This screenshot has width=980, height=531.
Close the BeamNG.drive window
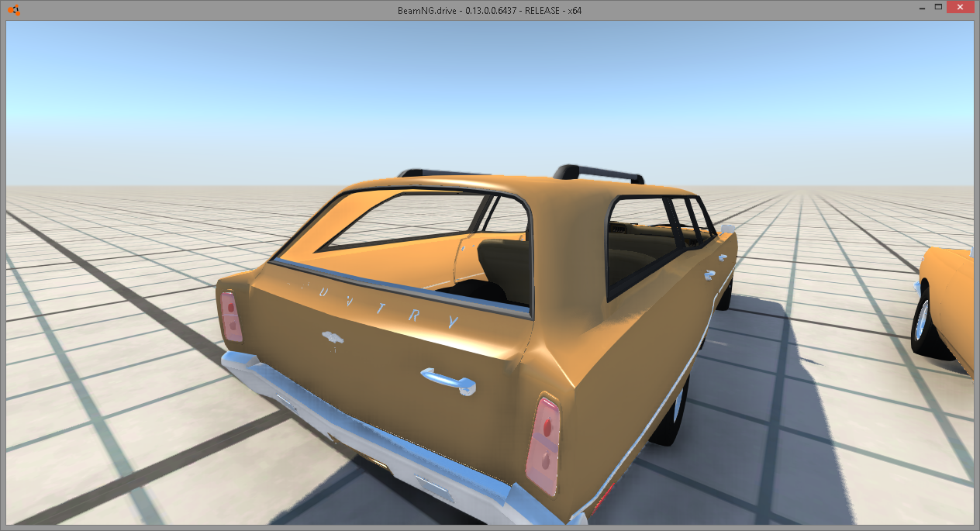(x=961, y=7)
